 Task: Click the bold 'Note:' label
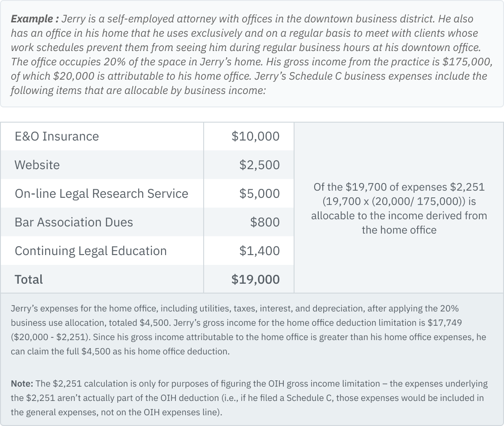pos(21,383)
